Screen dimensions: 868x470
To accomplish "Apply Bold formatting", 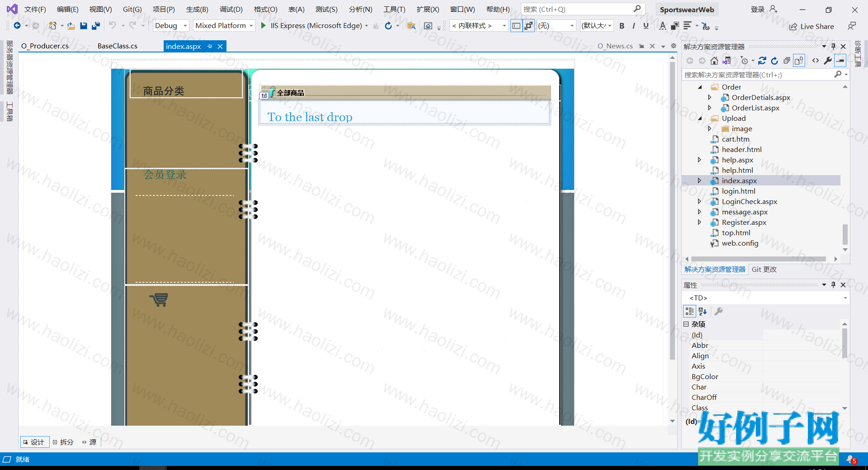I will [x=622, y=26].
